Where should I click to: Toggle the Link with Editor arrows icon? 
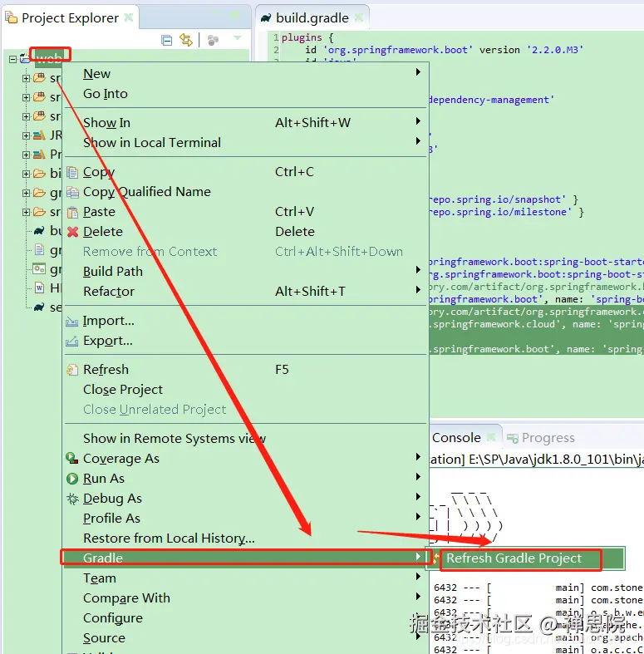[x=185, y=40]
